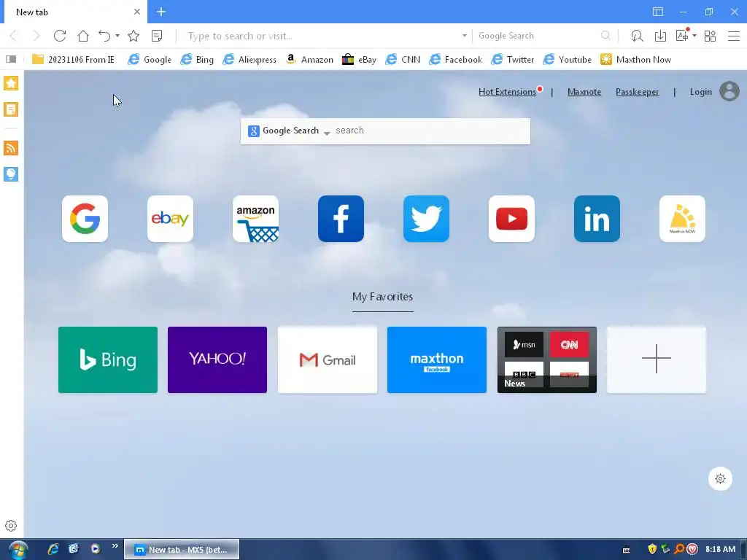Close the New tab tab
Viewport: 747px width, 560px height.
coord(137,12)
